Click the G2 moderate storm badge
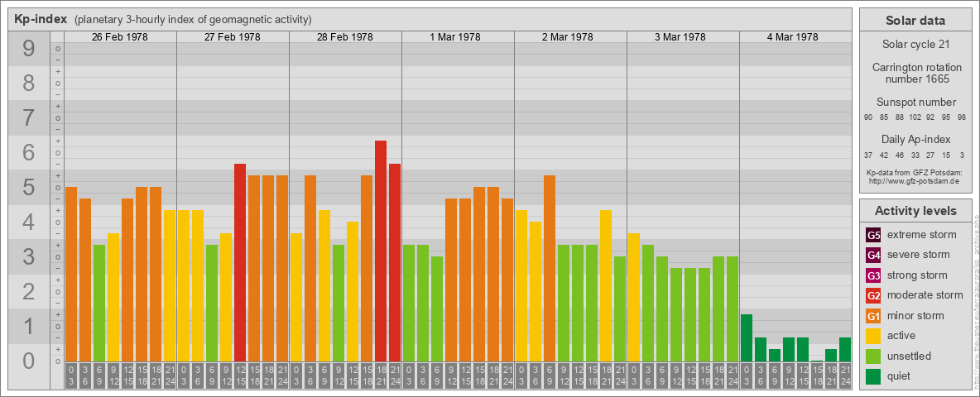The width and height of the screenshot is (980, 397). (x=873, y=295)
